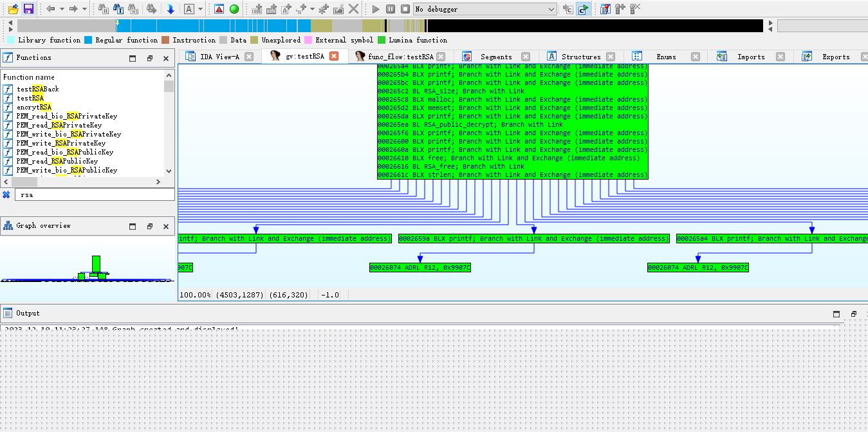
Task: Click the 'Function name' column header
Action: (29, 77)
